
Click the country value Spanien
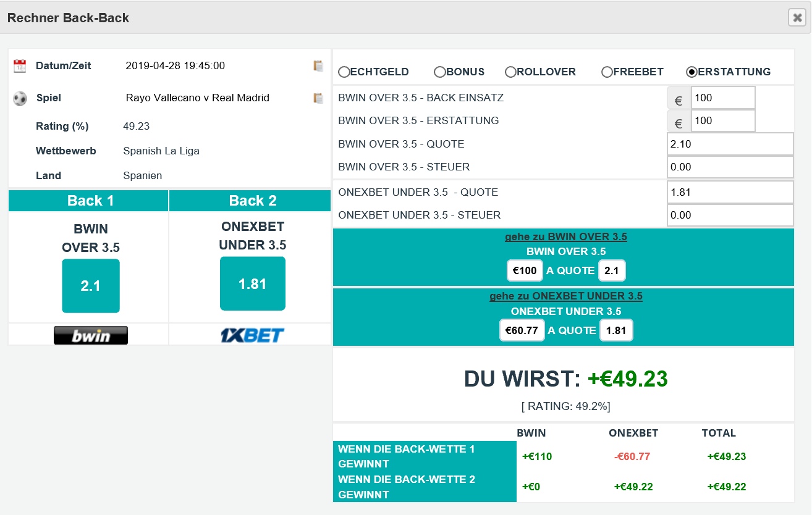(x=143, y=175)
